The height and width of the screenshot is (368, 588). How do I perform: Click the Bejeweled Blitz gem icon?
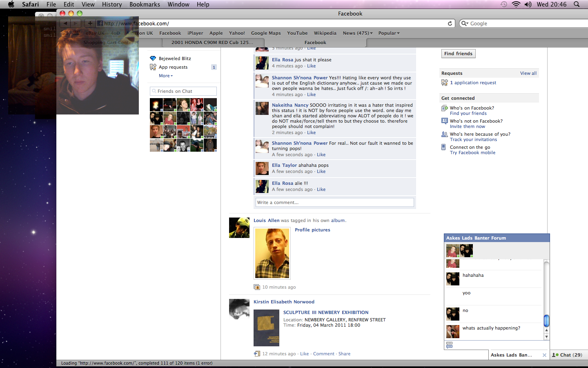[153, 58]
